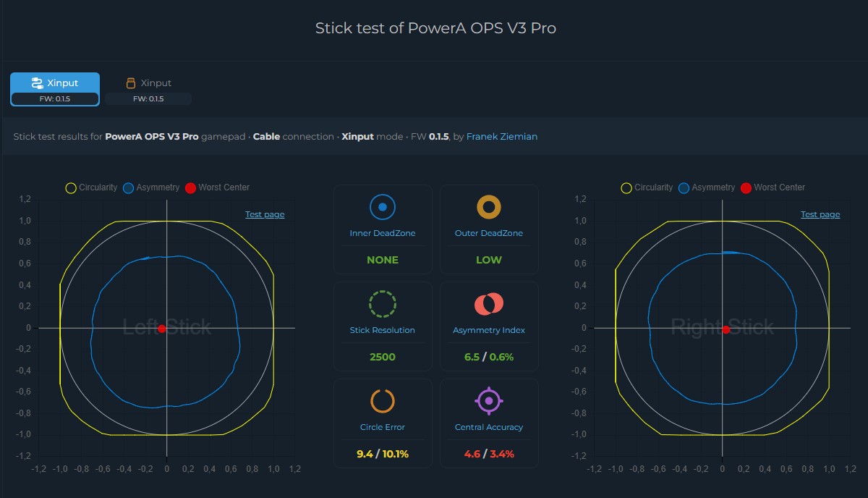Open the left stick Test page link
Screen dimensions: 868x498
pos(265,214)
